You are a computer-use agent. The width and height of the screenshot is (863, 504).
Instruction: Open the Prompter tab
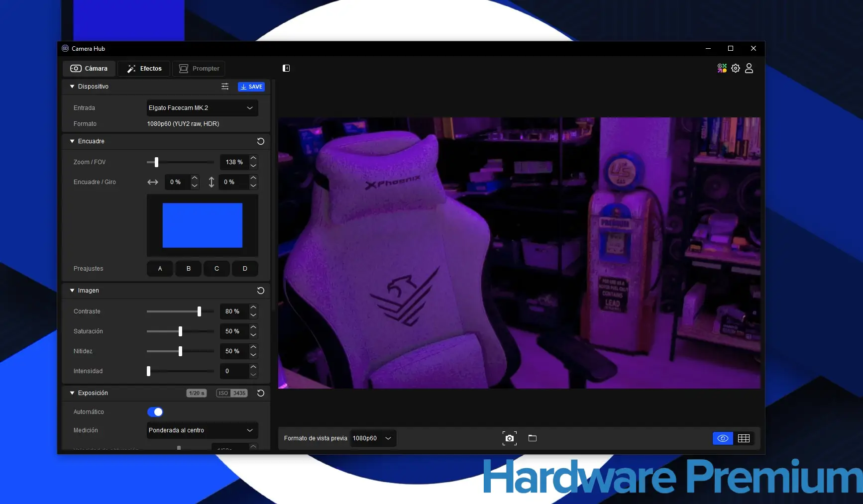pos(199,69)
